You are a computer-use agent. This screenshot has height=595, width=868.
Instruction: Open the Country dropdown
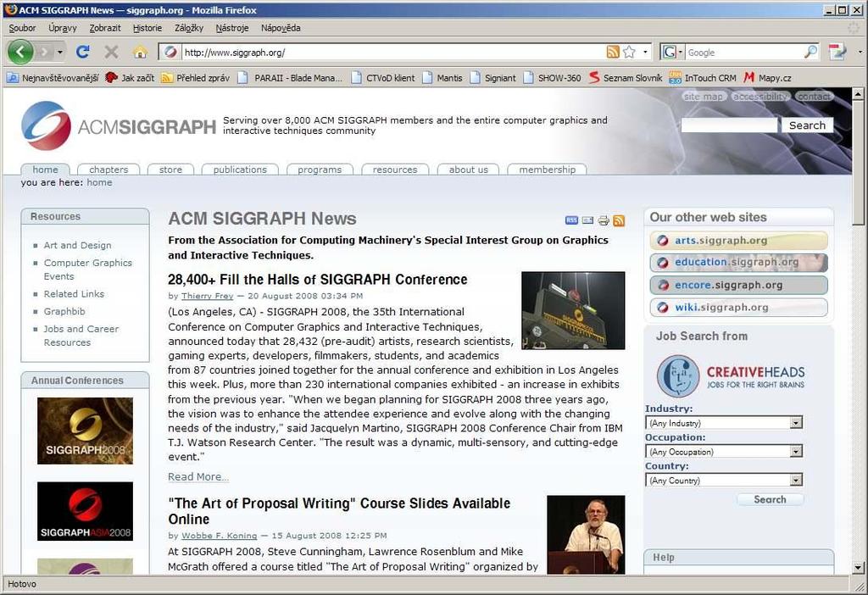click(x=724, y=481)
